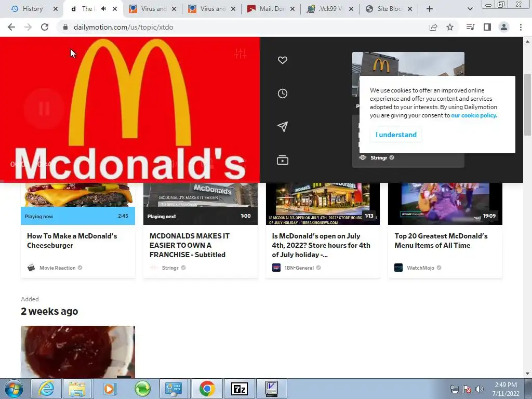Open the video player settings sliders icon
Viewport: 532px width, 399px height.
[240, 54]
